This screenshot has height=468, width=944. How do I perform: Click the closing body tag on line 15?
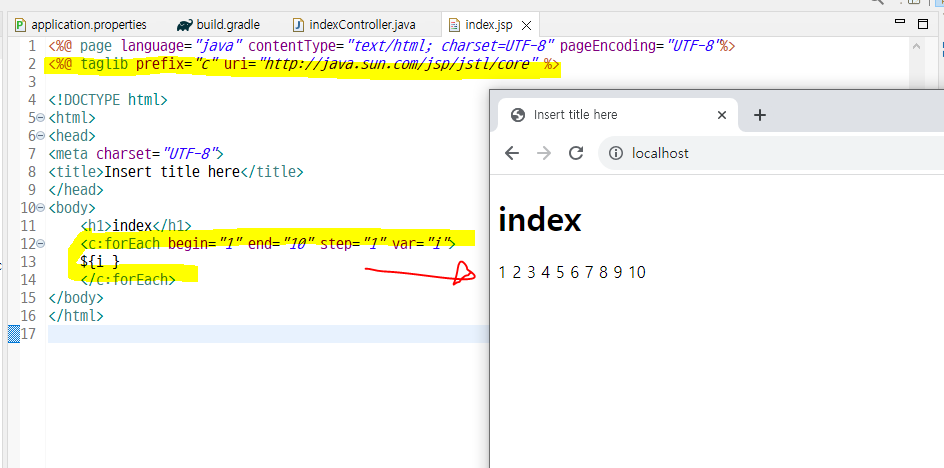tap(76, 298)
